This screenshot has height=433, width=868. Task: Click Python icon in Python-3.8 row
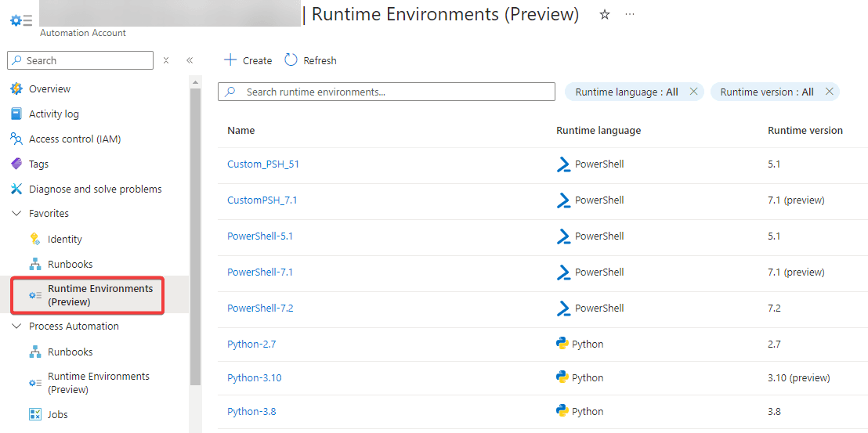click(562, 411)
